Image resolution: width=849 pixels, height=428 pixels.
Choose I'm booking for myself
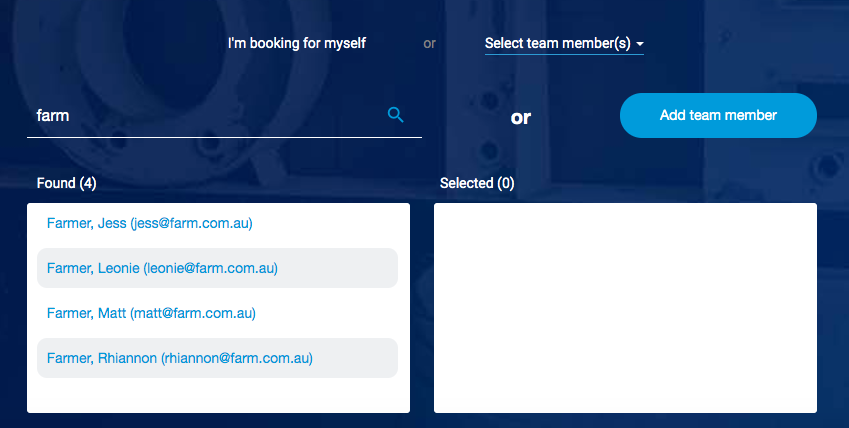pos(297,43)
